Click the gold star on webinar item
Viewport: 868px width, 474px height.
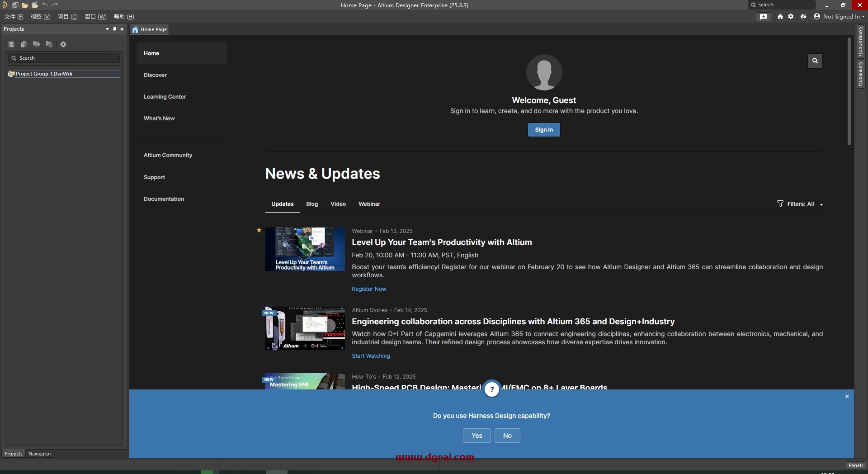(259, 230)
